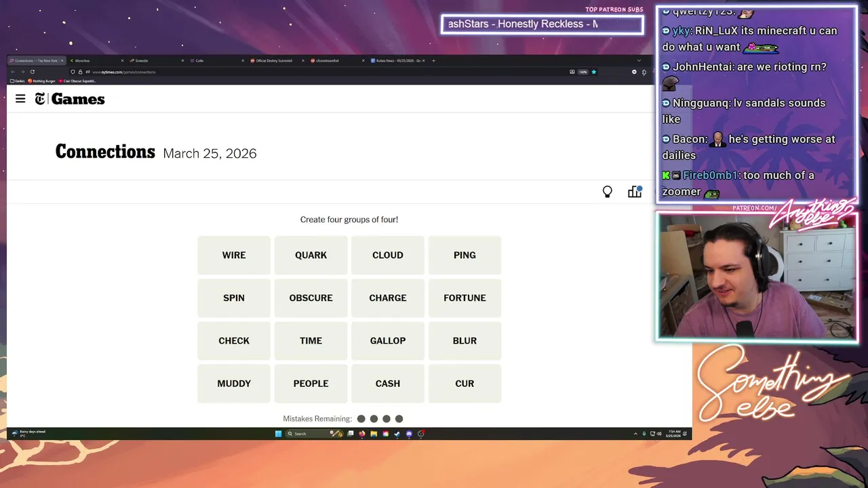Screen dimensions: 868x488
Task: Click the zoom level indicator in address bar
Action: coord(583,72)
